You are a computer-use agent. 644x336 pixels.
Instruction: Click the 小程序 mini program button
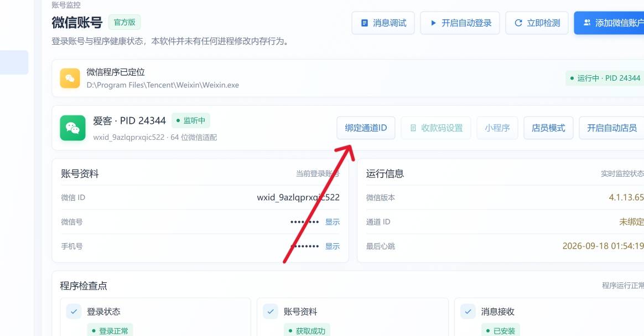click(497, 128)
